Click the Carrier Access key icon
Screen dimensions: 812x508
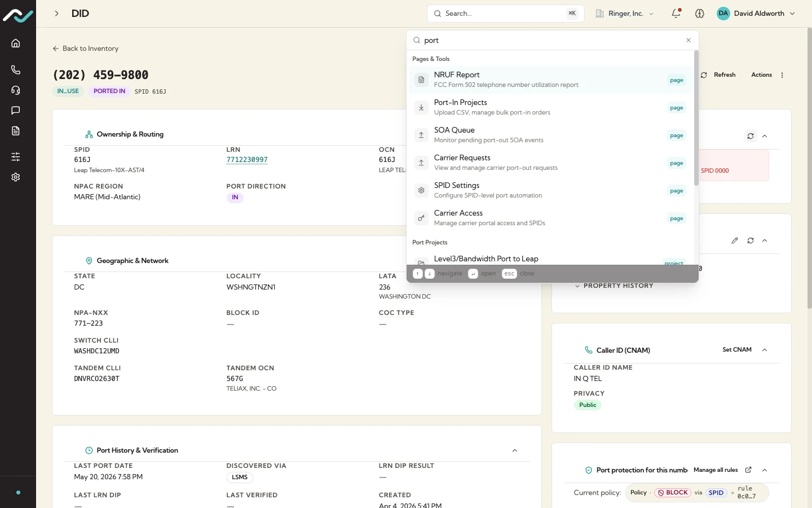tap(421, 218)
